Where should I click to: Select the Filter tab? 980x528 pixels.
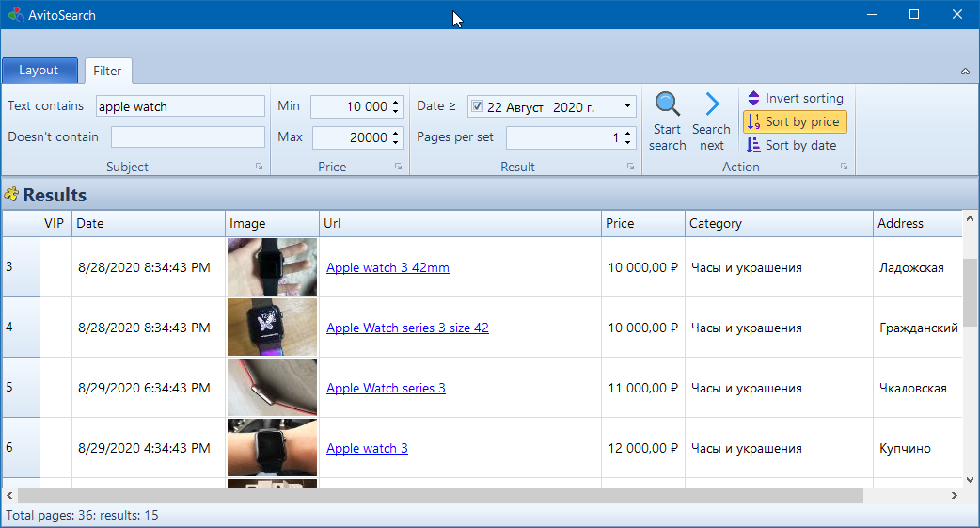pos(107,71)
